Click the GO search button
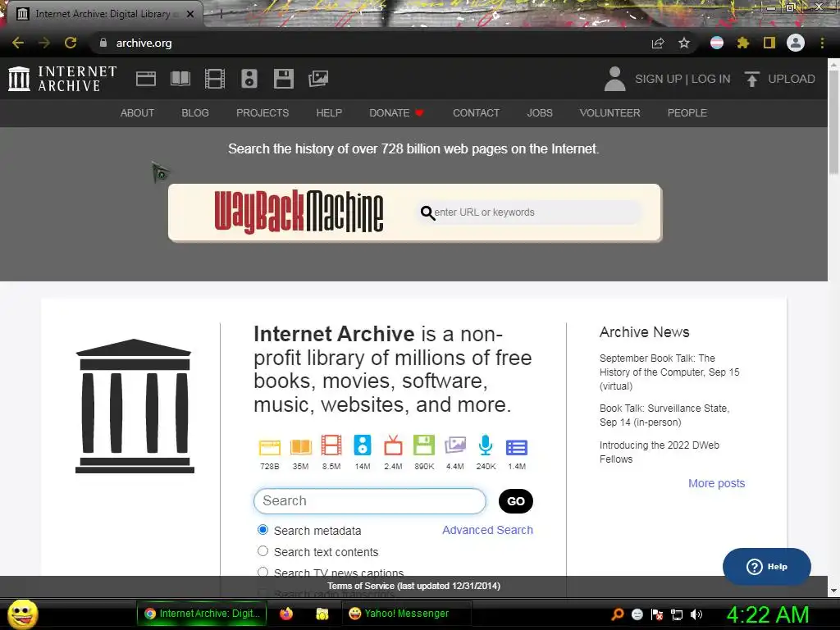Viewport: 840px width, 630px height. pos(516,501)
